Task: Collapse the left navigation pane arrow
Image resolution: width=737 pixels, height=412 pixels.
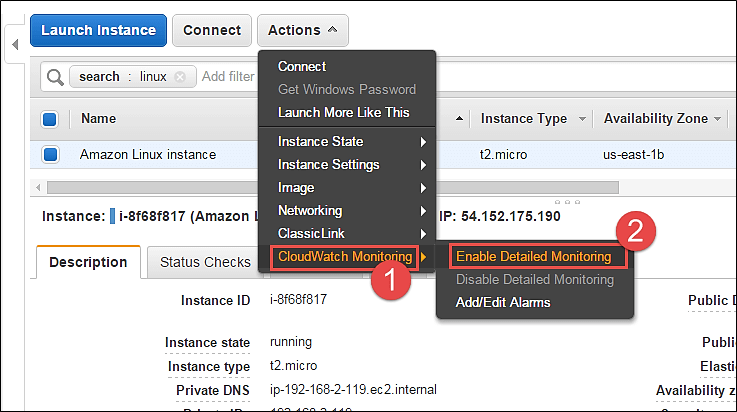Action: click(15, 44)
